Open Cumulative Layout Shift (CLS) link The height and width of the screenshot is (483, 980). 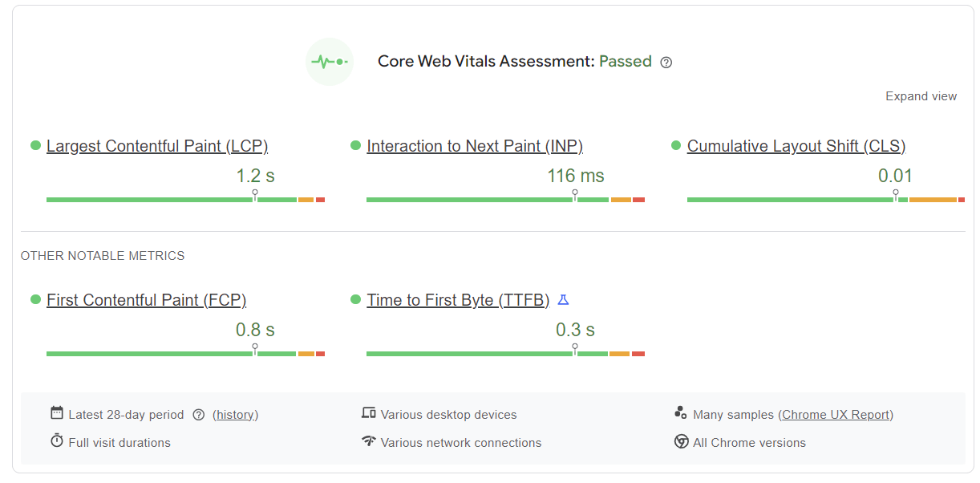pyautogui.click(x=796, y=146)
